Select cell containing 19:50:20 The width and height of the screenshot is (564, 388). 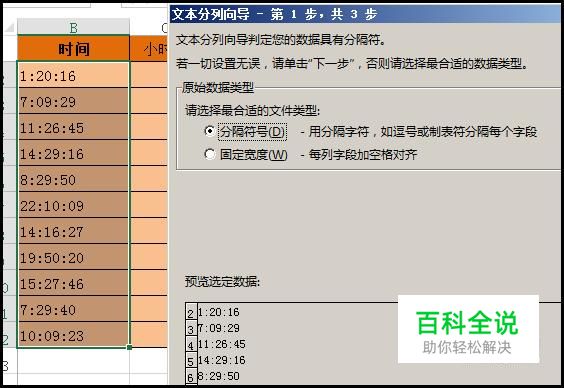[x=73, y=257]
